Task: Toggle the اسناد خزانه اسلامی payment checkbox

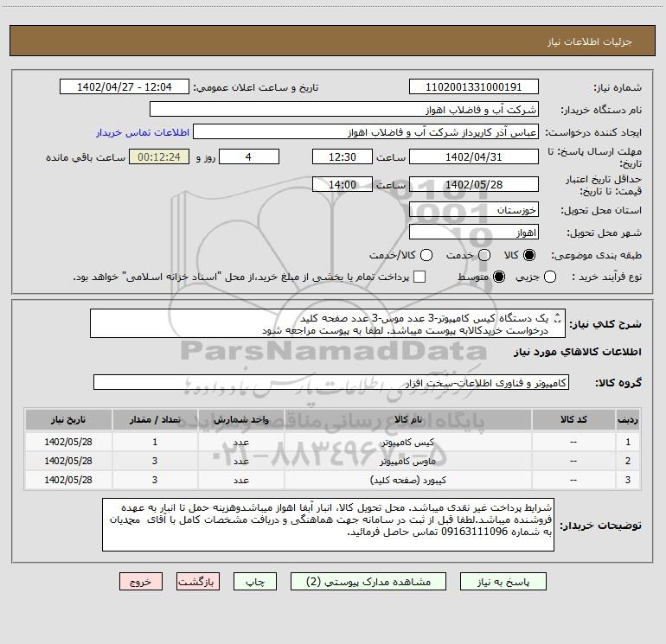Action: (x=419, y=277)
